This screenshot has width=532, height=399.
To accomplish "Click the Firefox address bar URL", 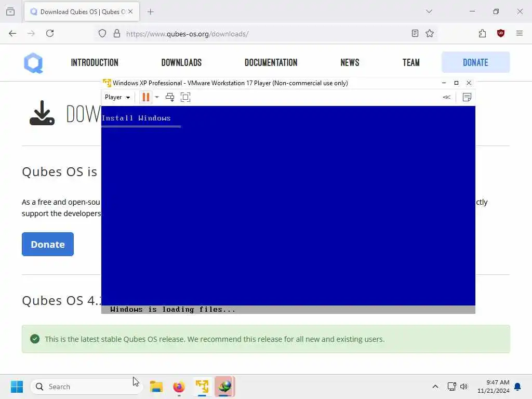I will [x=187, y=34].
